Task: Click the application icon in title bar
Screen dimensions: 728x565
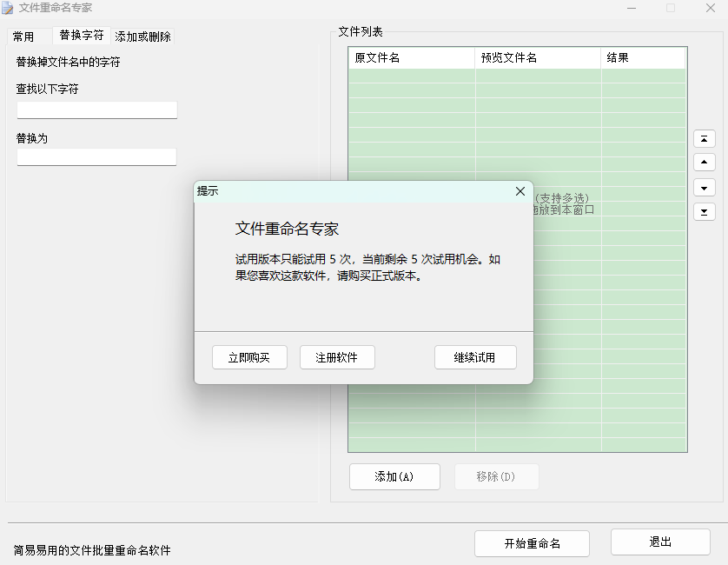Action: click(x=10, y=8)
